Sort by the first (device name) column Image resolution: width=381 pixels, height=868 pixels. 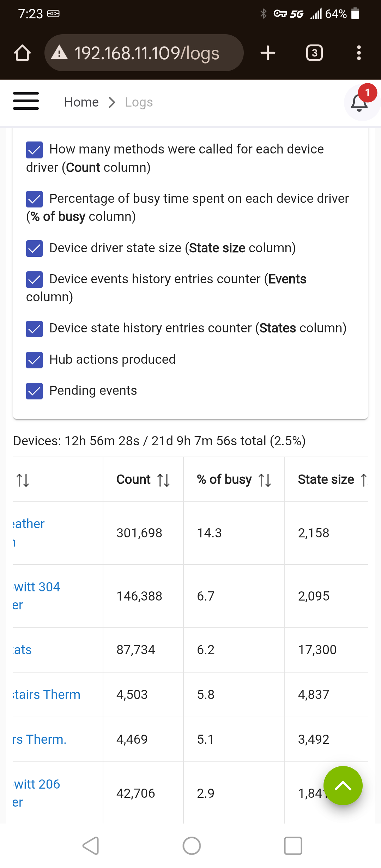(x=23, y=480)
